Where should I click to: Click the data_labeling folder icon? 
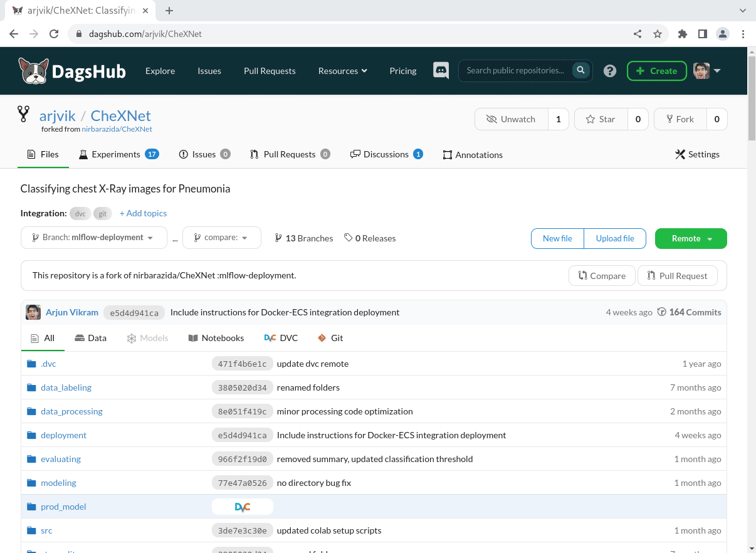coord(31,387)
